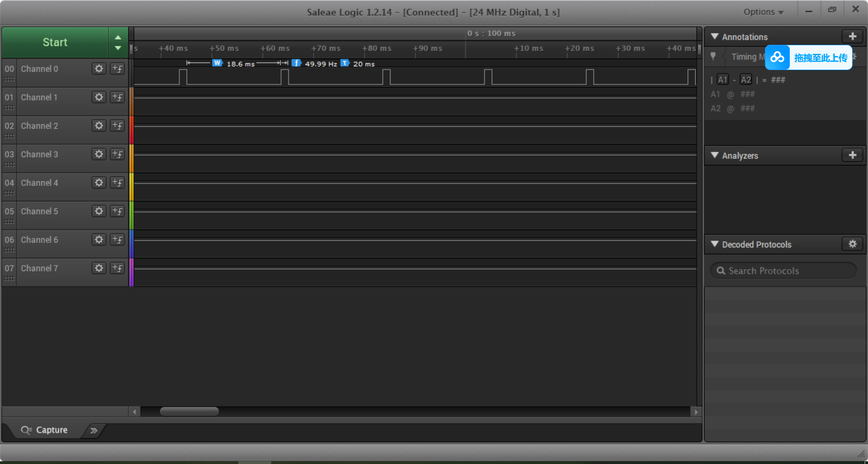This screenshot has height=464, width=868.
Task: Set trigger for Channel 5
Action: pos(117,211)
